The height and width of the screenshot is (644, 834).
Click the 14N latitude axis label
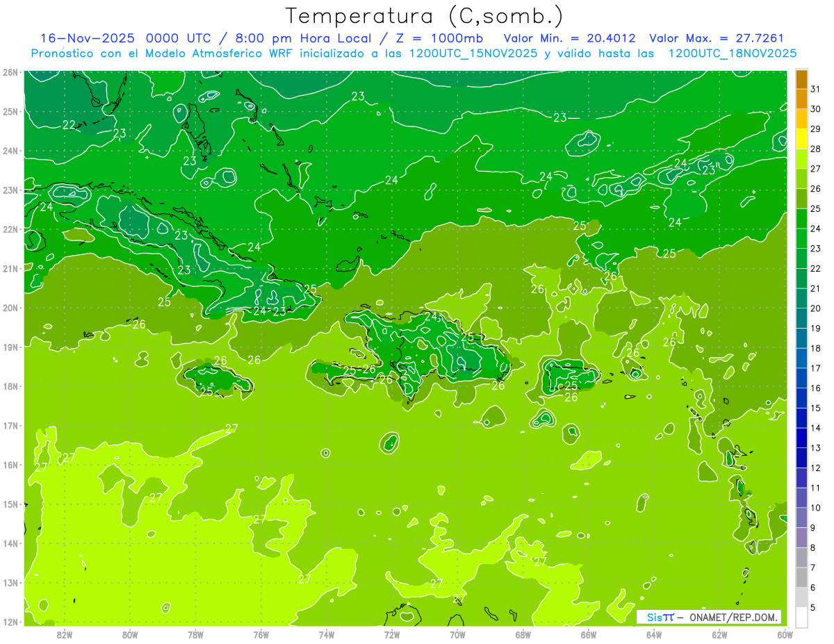10,543
